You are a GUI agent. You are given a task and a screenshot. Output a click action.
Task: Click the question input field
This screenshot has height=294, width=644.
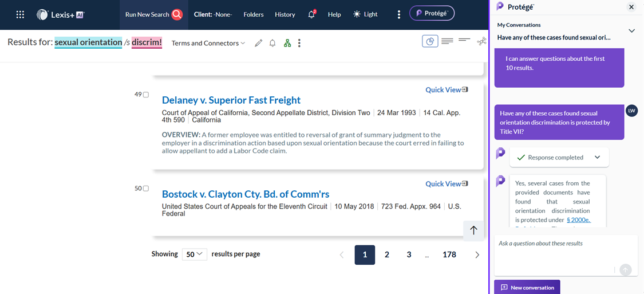click(566, 255)
